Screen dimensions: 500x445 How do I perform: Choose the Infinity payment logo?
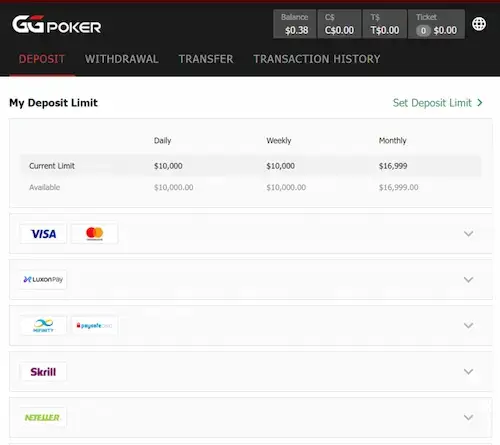[43, 325]
